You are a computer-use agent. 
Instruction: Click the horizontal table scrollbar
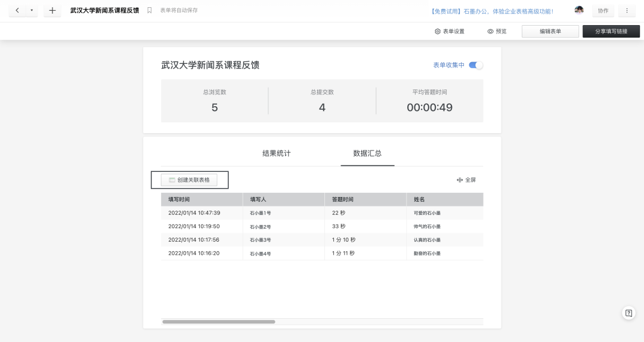tap(218, 322)
